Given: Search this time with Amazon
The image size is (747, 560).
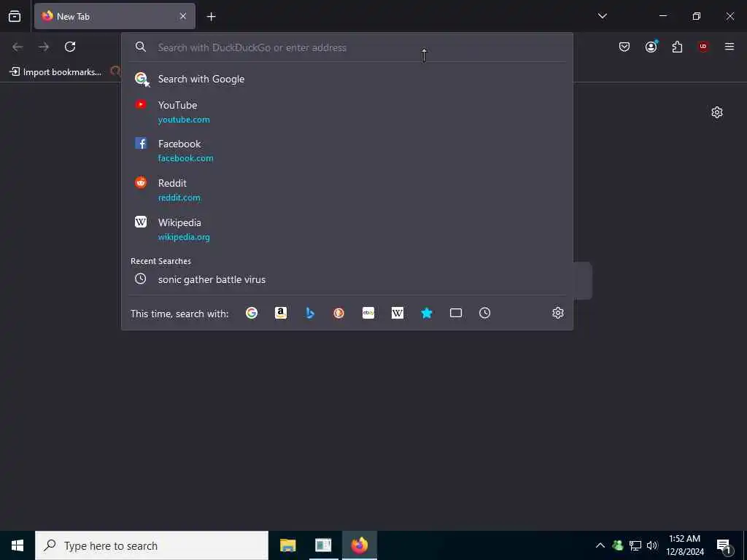Looking at the screenshot, I should point(281,313).
